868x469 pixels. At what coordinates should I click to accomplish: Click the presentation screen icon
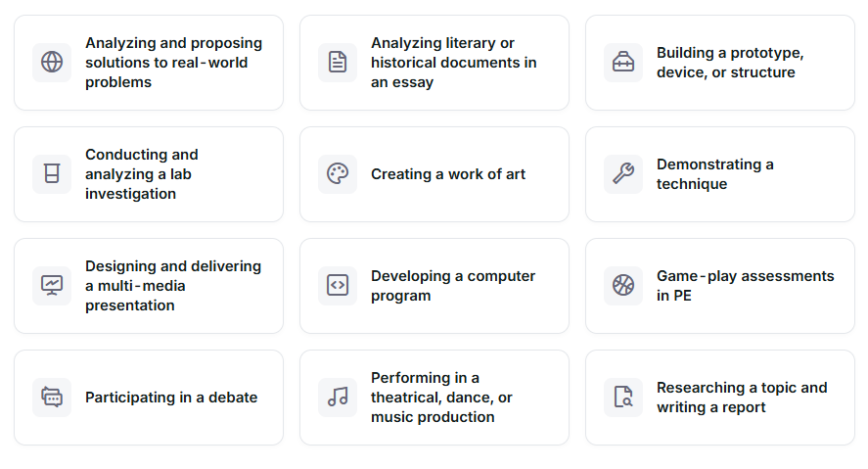coord(52,286)
